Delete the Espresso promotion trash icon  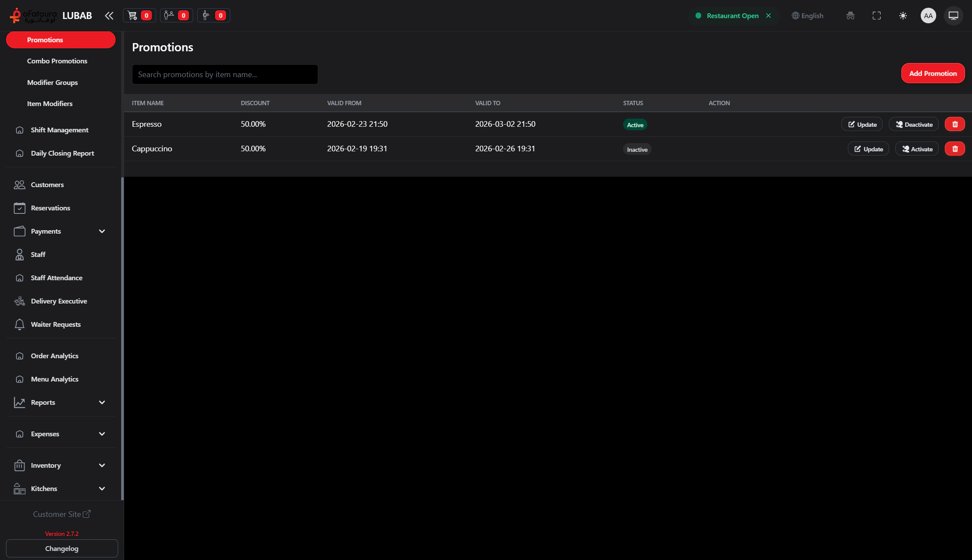954,124
